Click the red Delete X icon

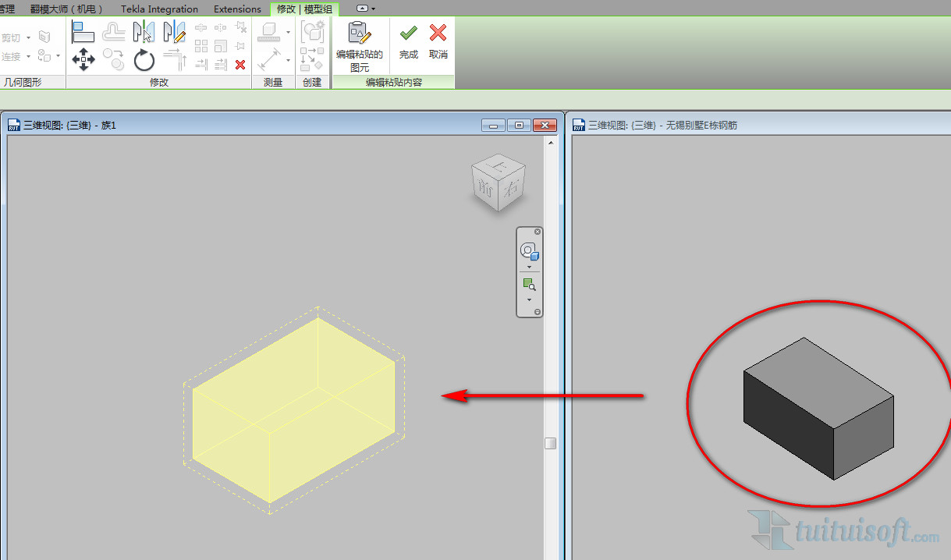coord(240,65)
